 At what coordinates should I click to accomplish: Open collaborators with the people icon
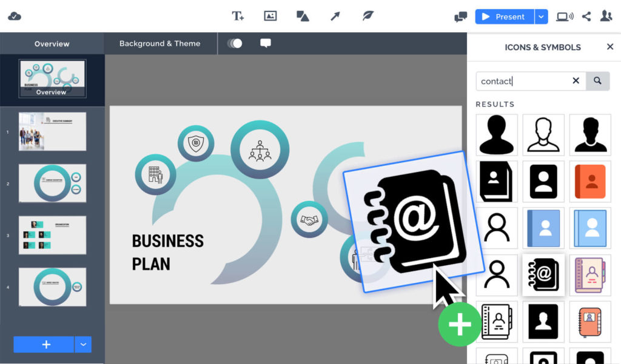[606, 16]
